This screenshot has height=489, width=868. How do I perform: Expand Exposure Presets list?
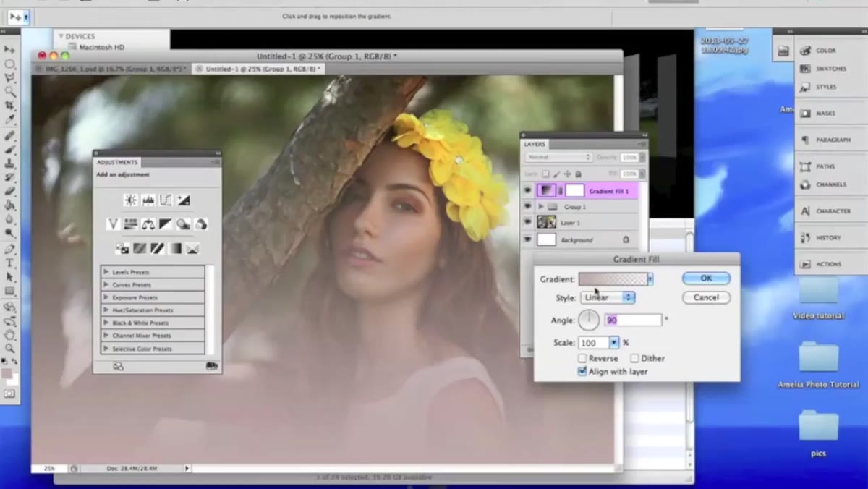(106, 297)
